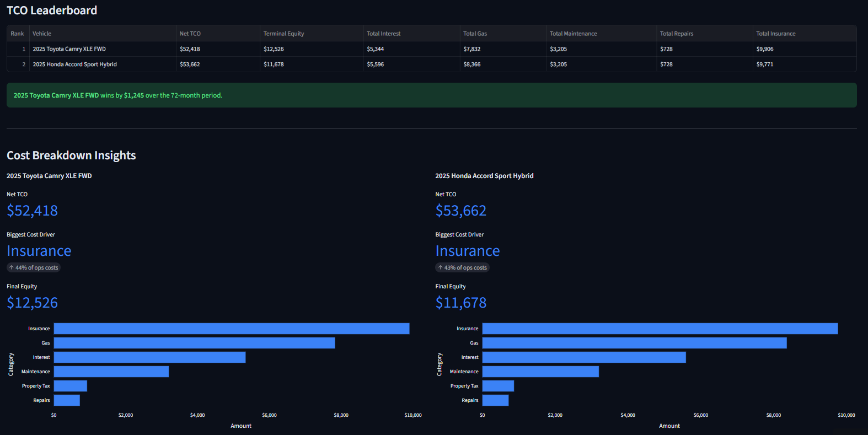The width and height of the screenshot is (868, 435).
Task: Click Camry Gas bar in left chart
Action: point(194,343)
